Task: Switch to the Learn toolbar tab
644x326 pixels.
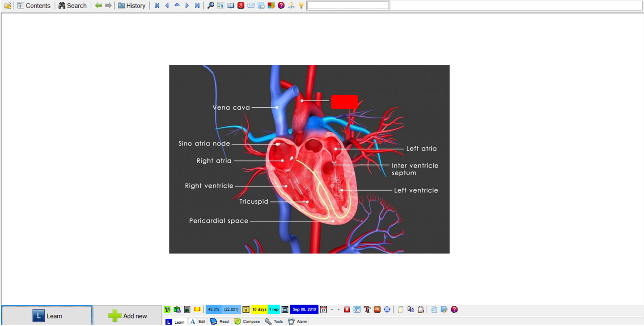Action: tap(175, 322)
